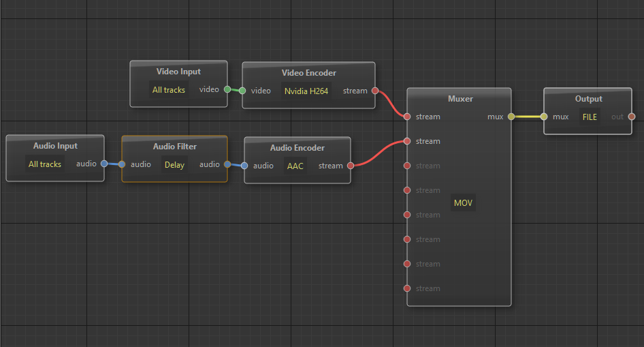
Task: Open the Delay filter type selector
Action: [x=174, y=164]
